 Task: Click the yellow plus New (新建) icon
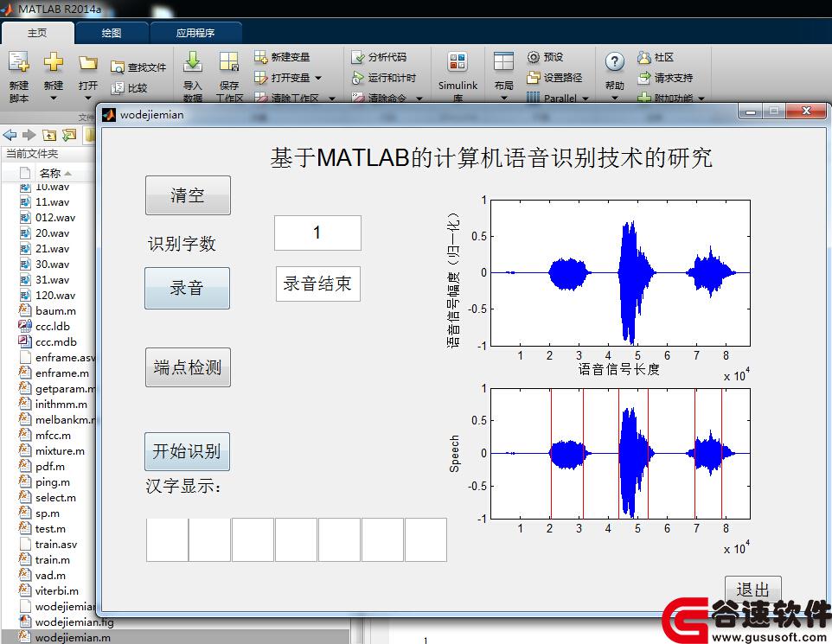53,62
